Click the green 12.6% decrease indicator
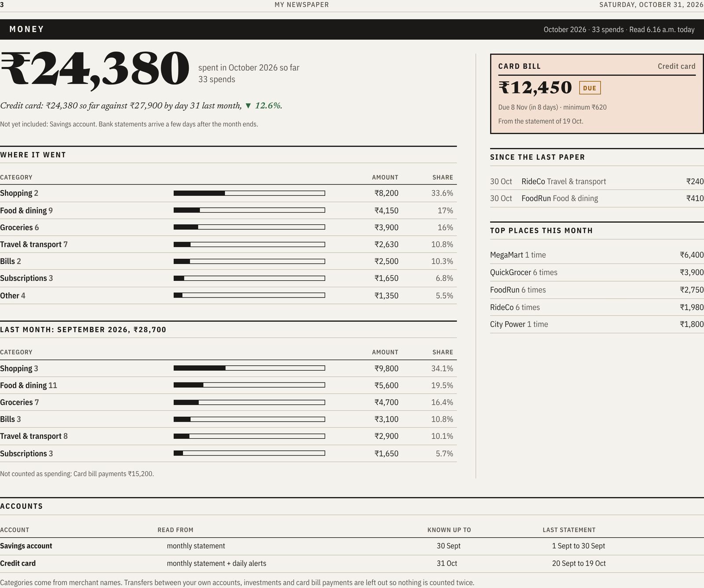The image size is (704, 588). tap(263, 106)
